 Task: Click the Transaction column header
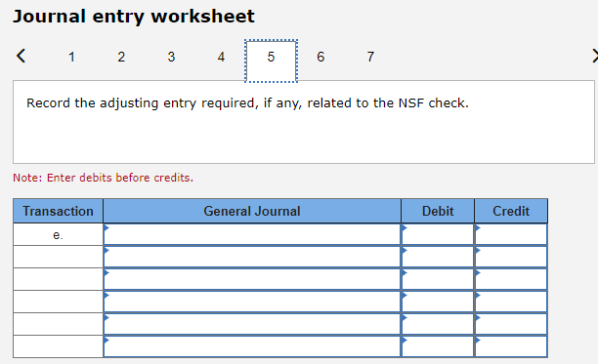click(x=58, y=211)
